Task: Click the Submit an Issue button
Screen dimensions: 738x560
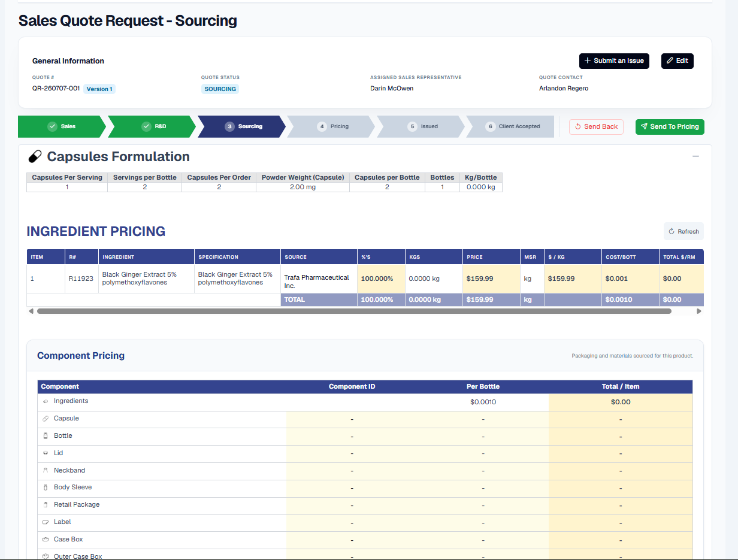Action: coord(614,60)
